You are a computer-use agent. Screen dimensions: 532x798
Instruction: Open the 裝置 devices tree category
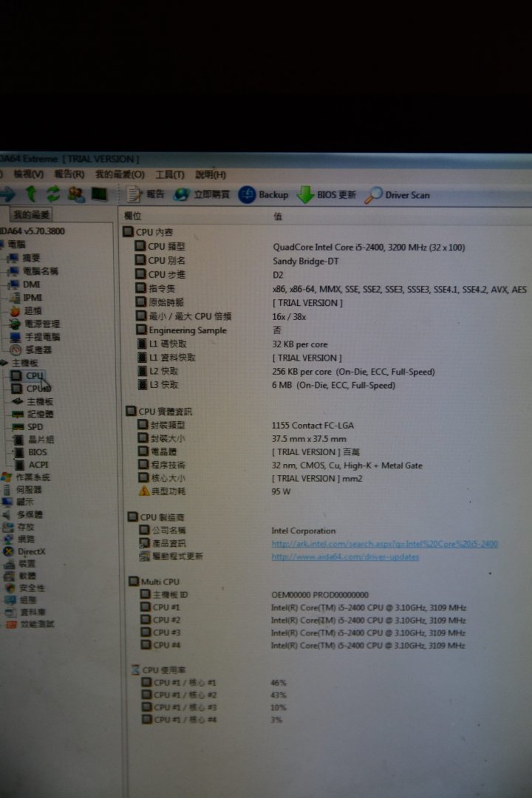(x=20, y=564)
